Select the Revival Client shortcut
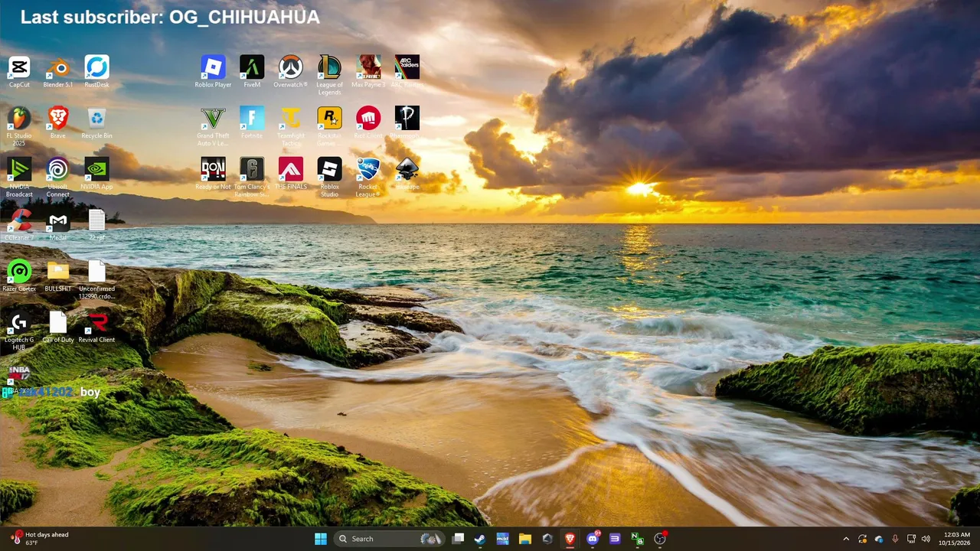Viewport: 980px width, 551px height. click(96, 327)
